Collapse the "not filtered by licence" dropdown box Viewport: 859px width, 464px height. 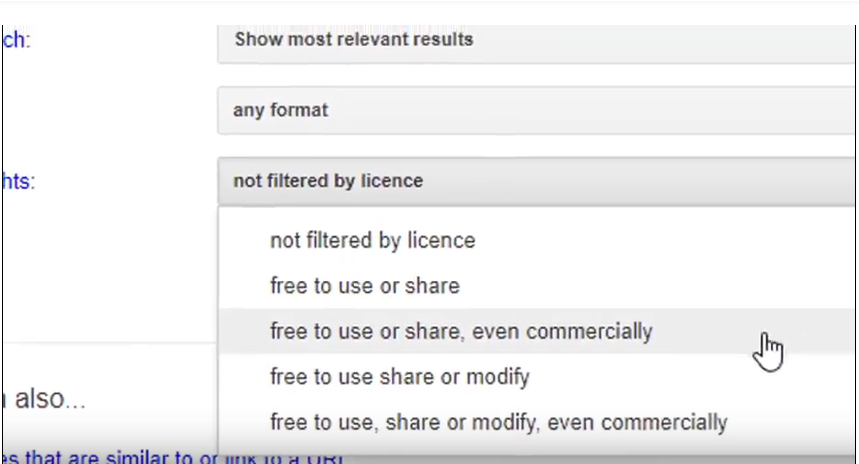pyautogui.click(x=535, y=181)
